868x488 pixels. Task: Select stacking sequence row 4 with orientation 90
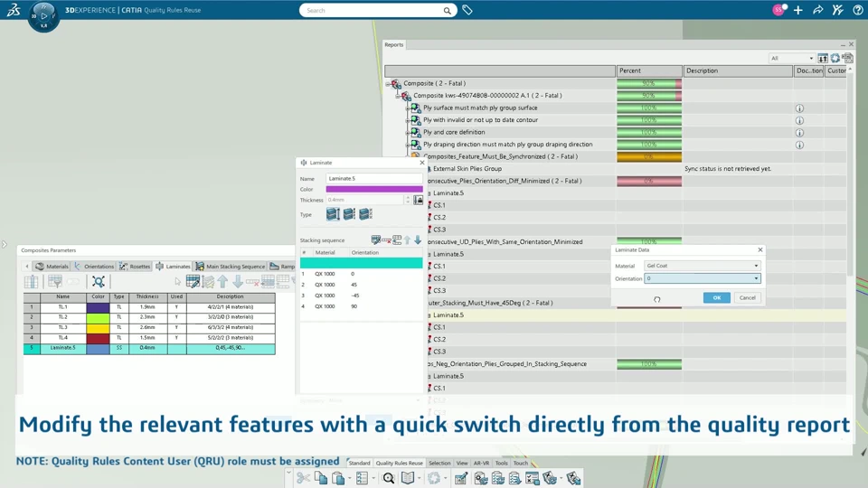pyautogui.click(x=361, y=306)
